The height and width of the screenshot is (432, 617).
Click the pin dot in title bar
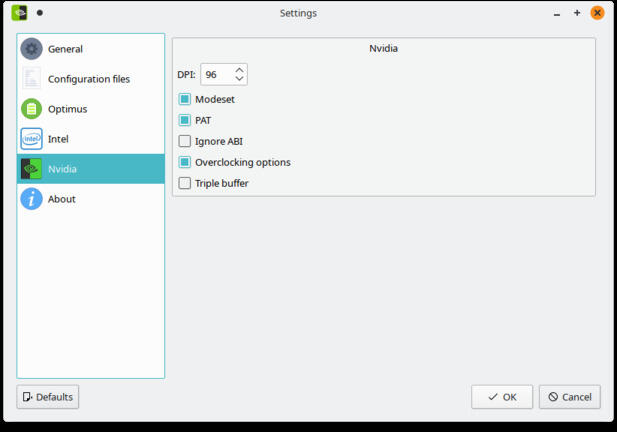[x=40, y=13]
